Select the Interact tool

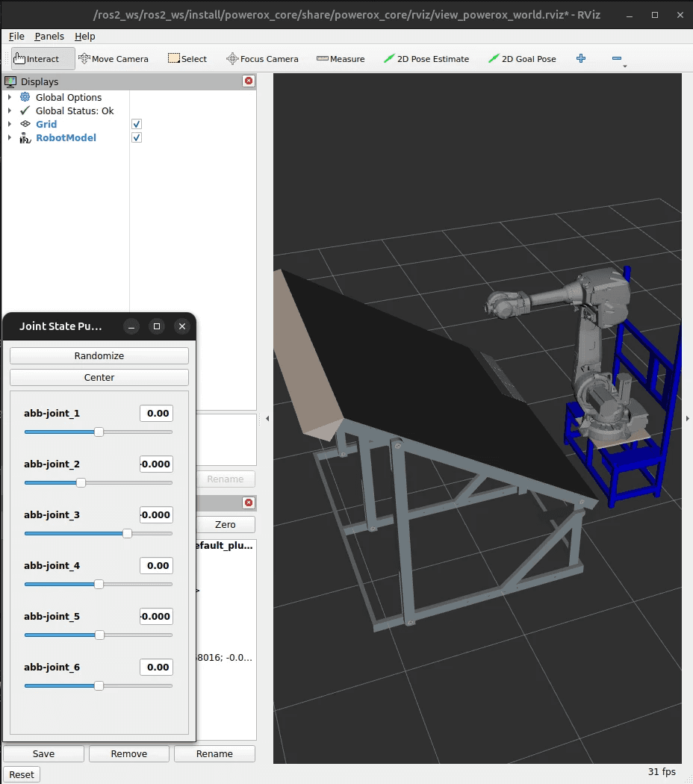point(43,59)
